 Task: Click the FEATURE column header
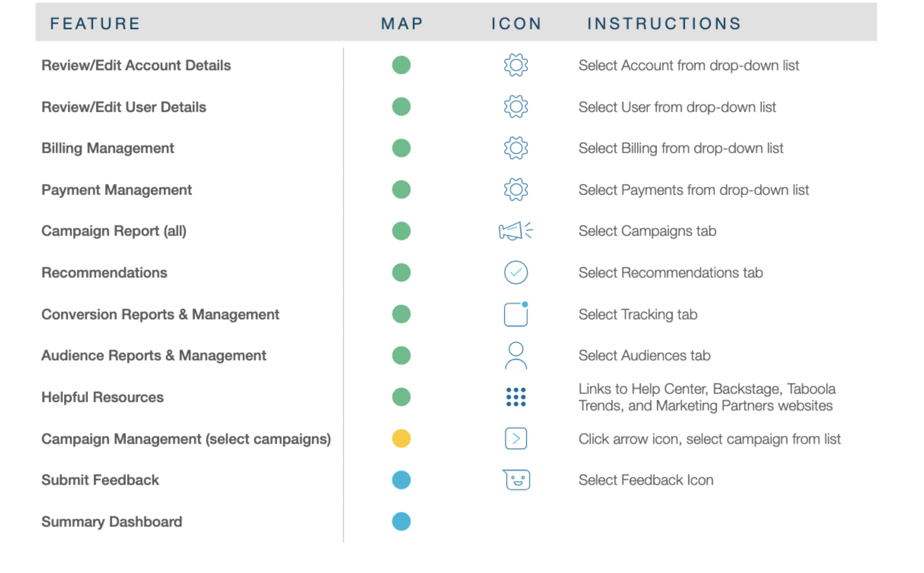tap(95, 24)
